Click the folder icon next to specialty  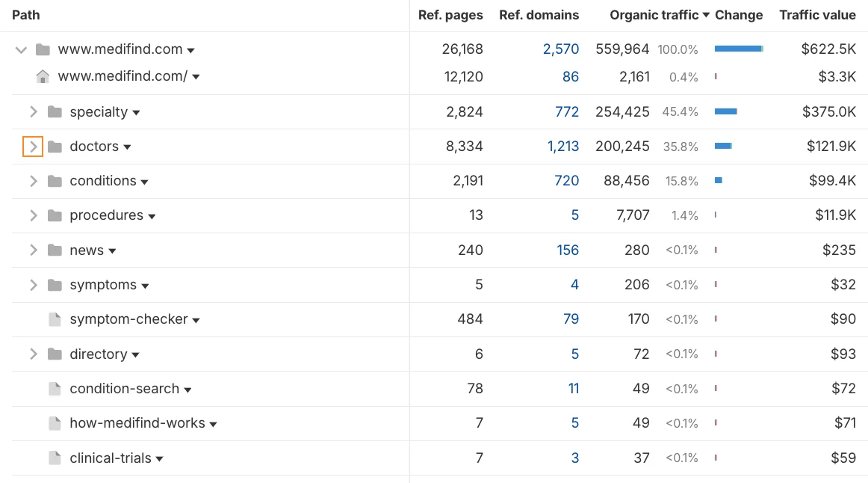tap(55, 111)
